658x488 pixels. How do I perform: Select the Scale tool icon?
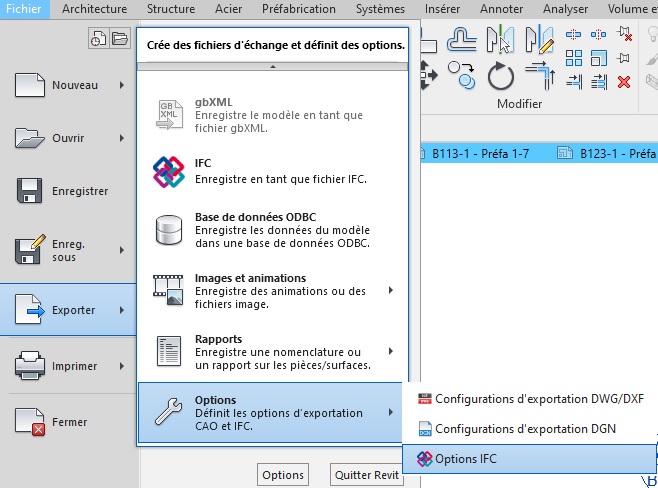[599, 58]
